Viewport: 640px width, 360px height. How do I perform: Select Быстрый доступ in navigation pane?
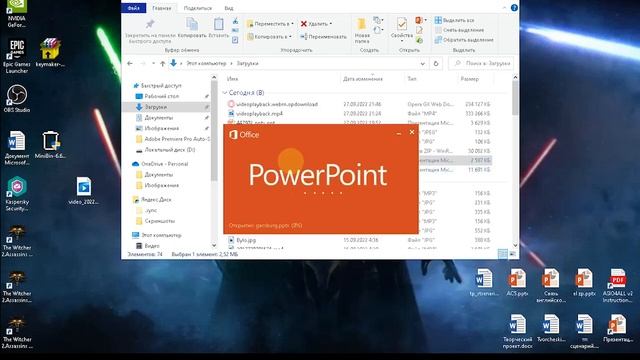157,86
